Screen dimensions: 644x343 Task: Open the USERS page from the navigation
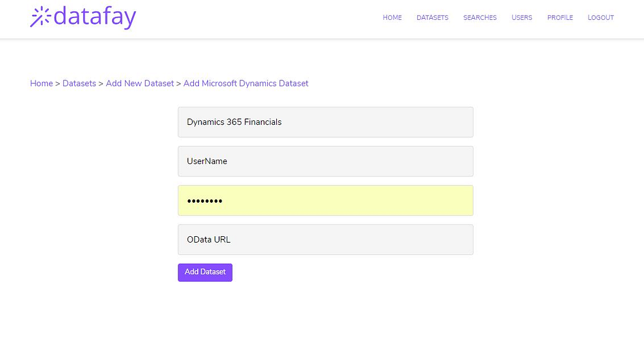[522, 17]
